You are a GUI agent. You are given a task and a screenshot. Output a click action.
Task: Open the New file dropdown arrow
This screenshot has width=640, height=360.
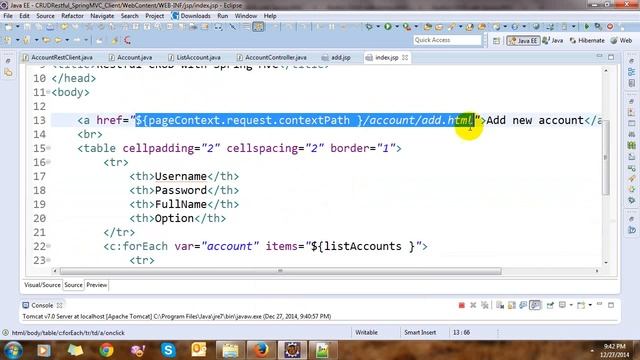click(x=18, y=27)
